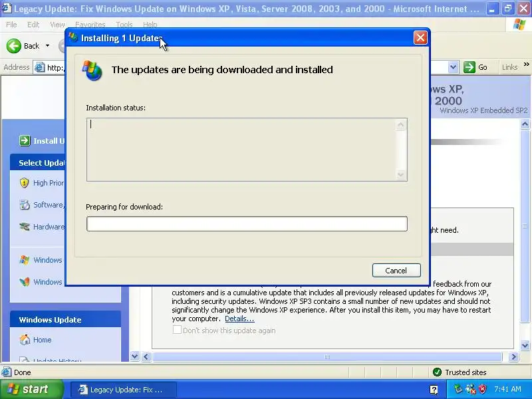This screenshot has height=399, width=532.
Task: Click the butterfly Windows icon in sidebar
Action: pyautogui.click(x=25, y=281)
